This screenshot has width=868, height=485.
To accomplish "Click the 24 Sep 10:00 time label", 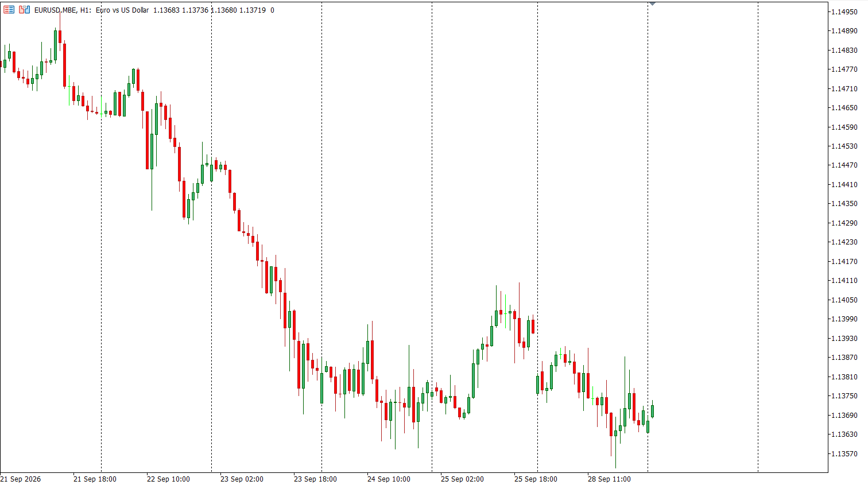I will [389, 479].
